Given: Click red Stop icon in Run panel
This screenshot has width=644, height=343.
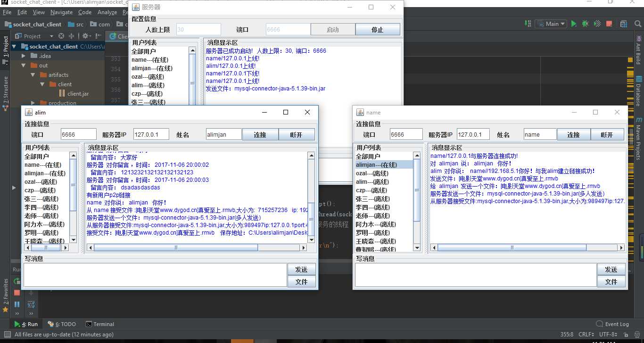Looking at the screenshot, I should [x=17, y=293].
